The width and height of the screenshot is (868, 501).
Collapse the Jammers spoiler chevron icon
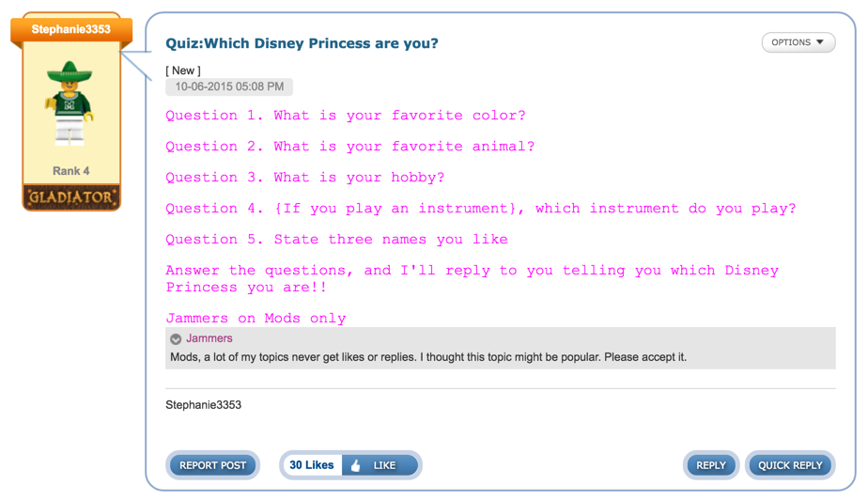(176, 339)
